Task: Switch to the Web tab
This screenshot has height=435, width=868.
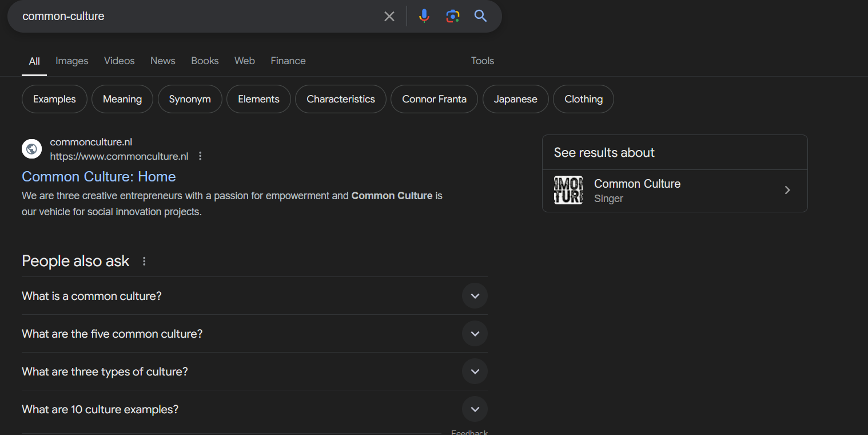Action: point(245,61)
